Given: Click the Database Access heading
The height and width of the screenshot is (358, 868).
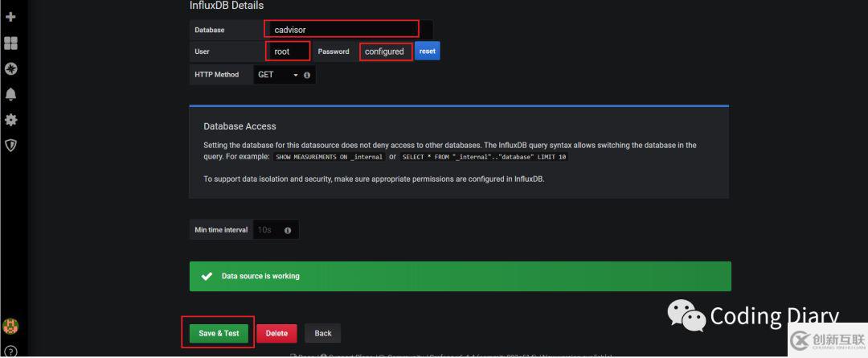Looking at the screenshot, I should pos(240,126).
